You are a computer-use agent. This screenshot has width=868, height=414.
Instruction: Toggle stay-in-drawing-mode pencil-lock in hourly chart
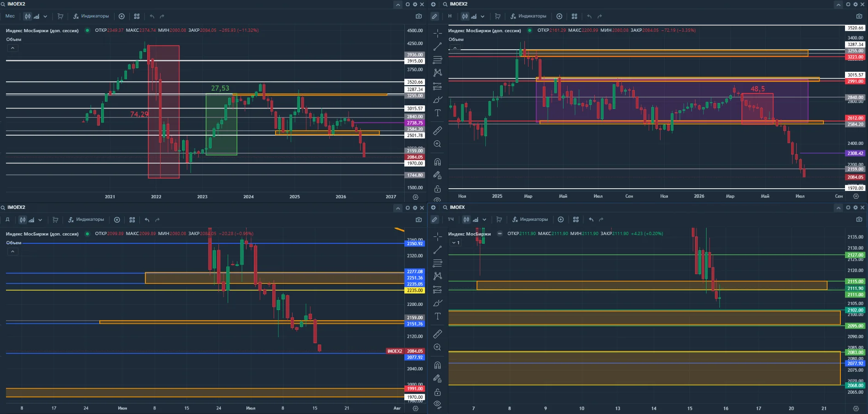(x=437, y=379)
